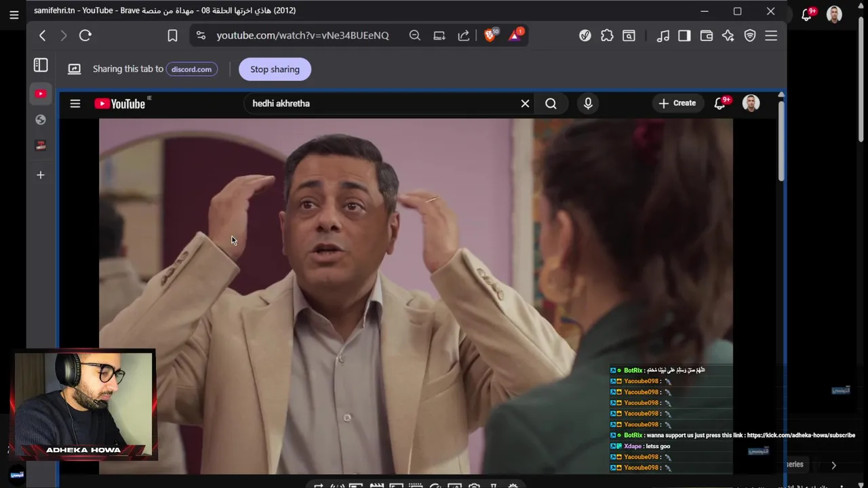The width and height of the screenshot is (868, 488).
Task: Open the YouTube guide hamburger menu
Action: [x=75, y=104]
